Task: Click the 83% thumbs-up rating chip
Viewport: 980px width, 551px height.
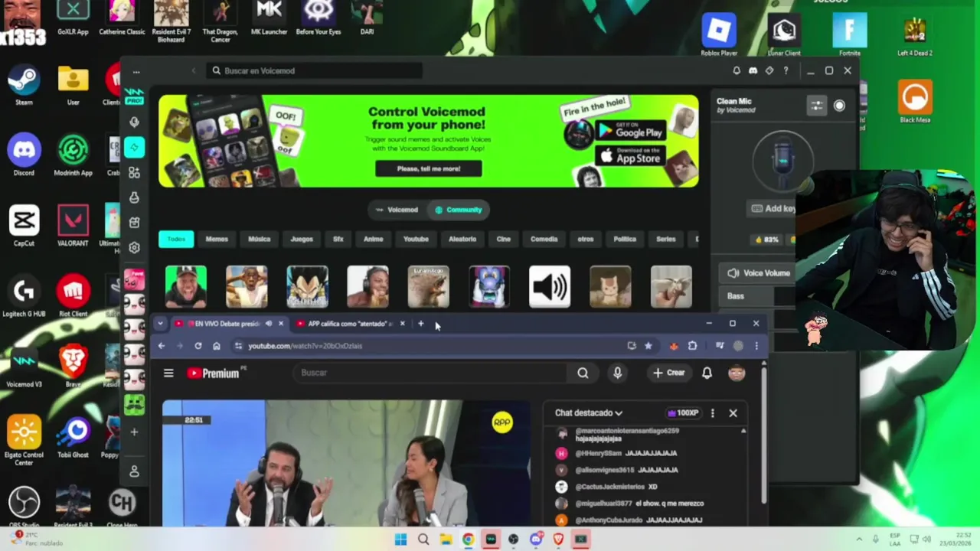Action: pyautogui.click(x=766, y=240)
